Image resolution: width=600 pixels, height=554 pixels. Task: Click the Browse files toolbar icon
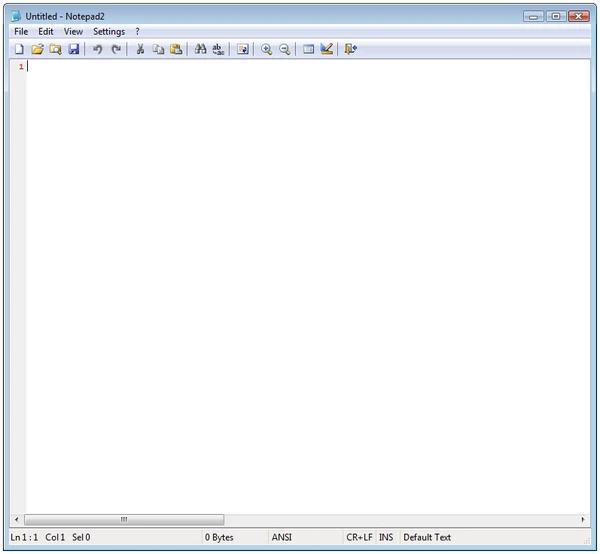click(x=55, y=49)
